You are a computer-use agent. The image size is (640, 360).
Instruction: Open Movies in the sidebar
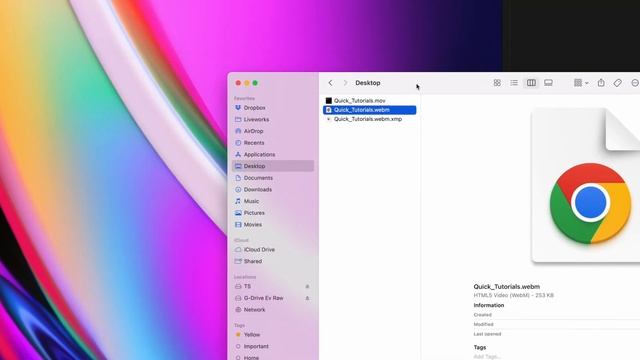pyautogui.click(x=273, y=225)
